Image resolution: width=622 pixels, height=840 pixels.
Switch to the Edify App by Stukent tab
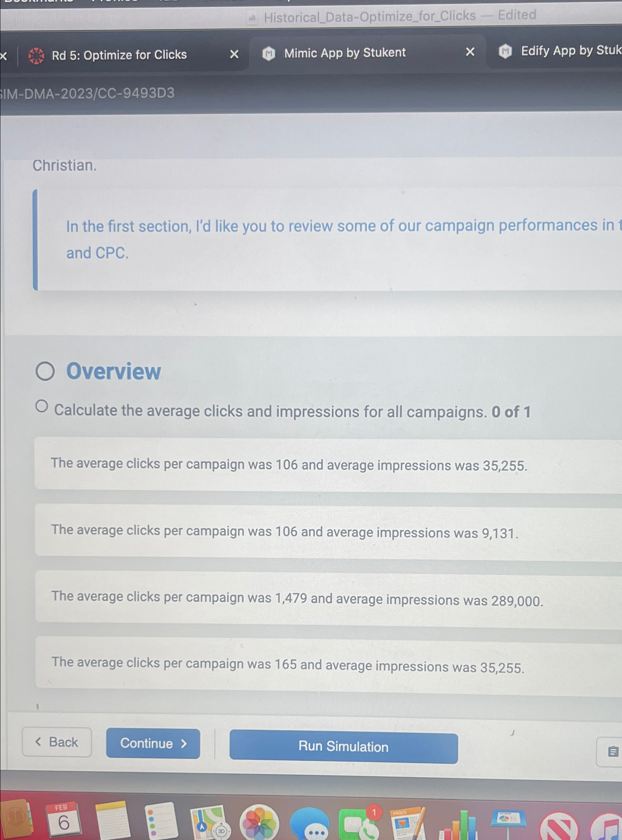point(569,51)
